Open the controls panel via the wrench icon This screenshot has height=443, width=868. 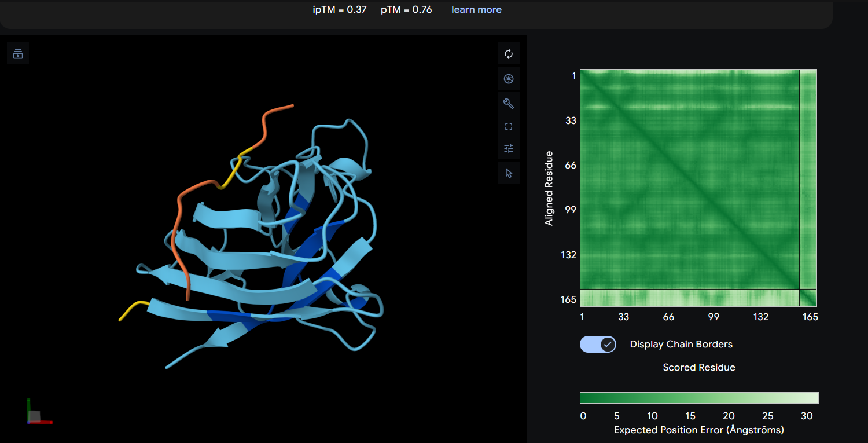[x=509, y=104]
